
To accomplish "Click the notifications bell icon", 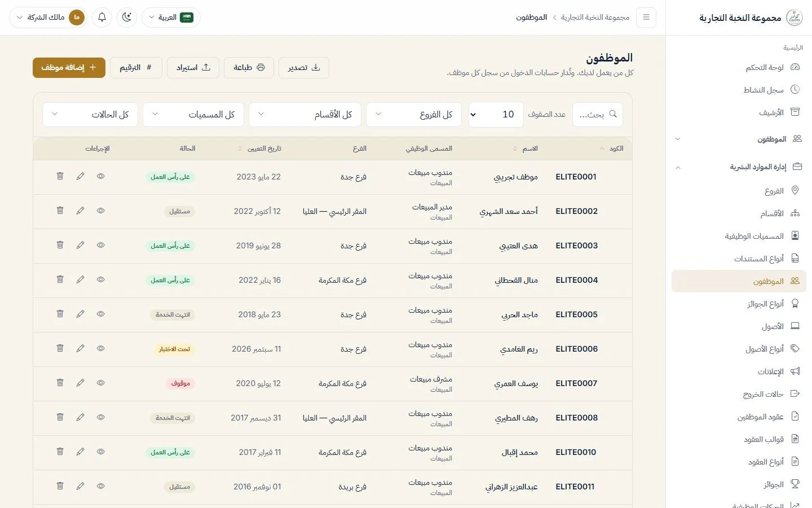I will [x=102, y=17].
